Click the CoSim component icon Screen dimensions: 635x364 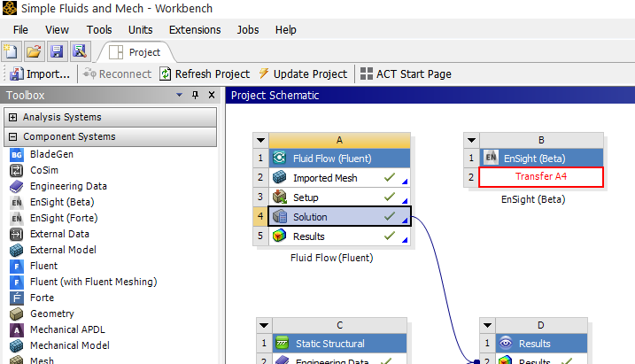(17, 170)
